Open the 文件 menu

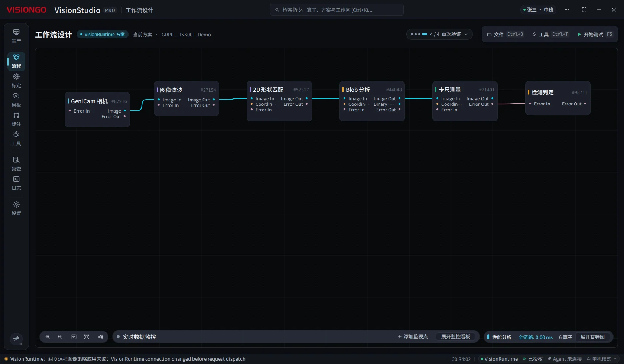(505, 34)
